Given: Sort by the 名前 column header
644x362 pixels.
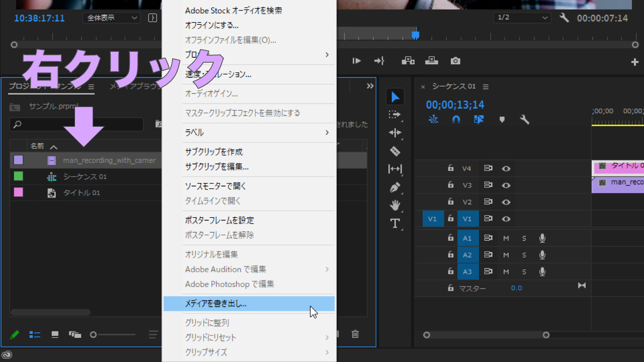Looking at the screenshot, I should (37, 146).
